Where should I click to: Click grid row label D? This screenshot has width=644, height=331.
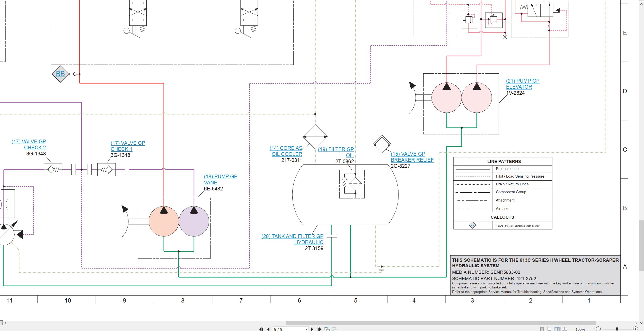tap(625, 91)
